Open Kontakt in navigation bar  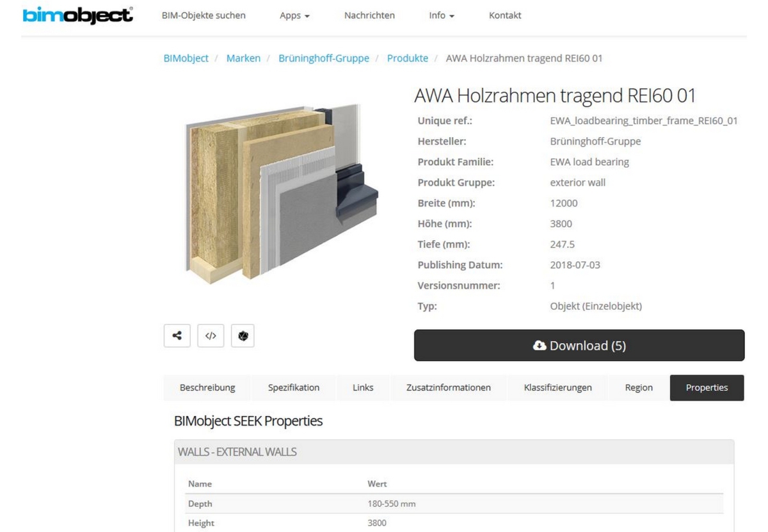click(x=505, y=15)
